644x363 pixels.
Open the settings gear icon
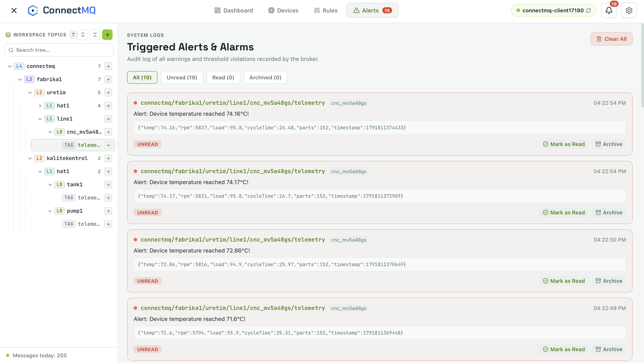coord(629,11)
